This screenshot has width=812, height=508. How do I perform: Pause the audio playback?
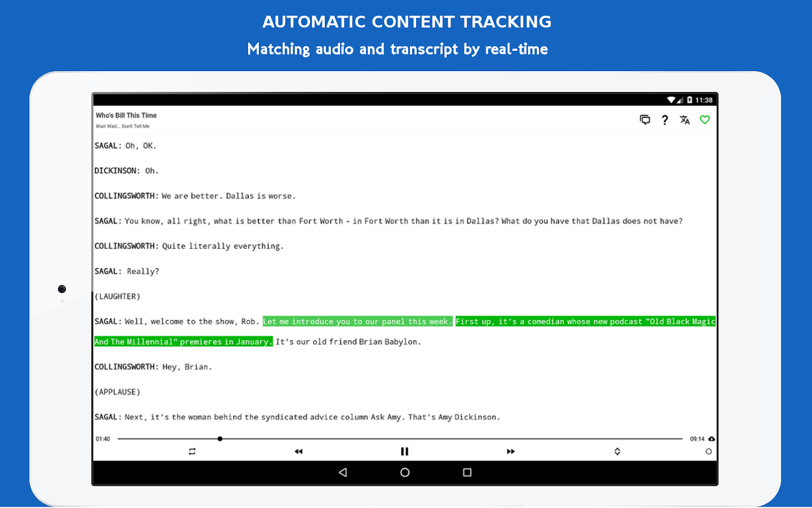(404, 452)
